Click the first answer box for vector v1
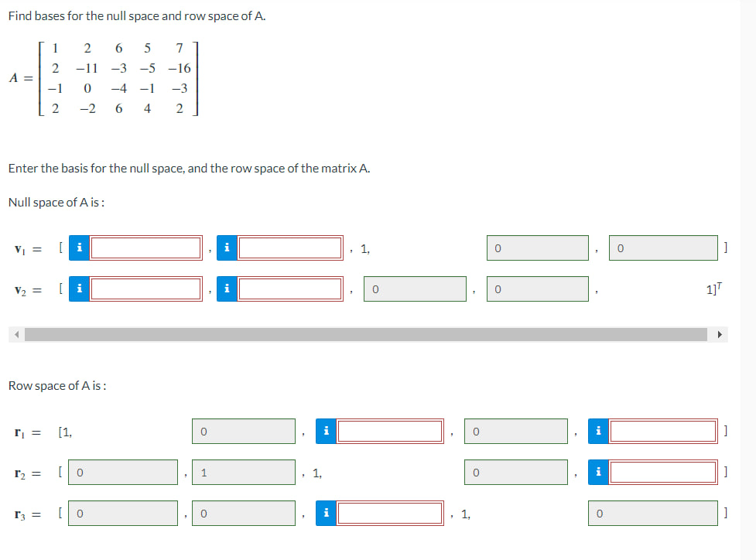The image size is (756, 560). pyautogui.click(x=145, y=248)
